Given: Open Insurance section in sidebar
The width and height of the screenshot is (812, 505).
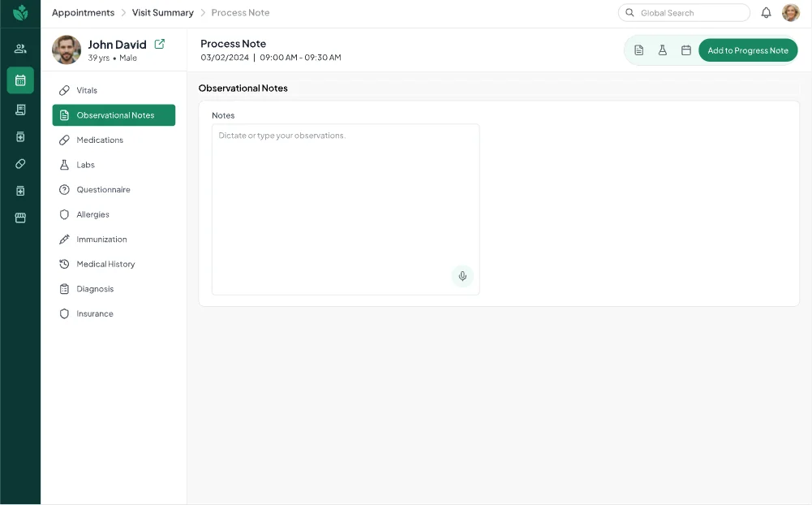Looking at the screenshot, I should tap(114, 313).
